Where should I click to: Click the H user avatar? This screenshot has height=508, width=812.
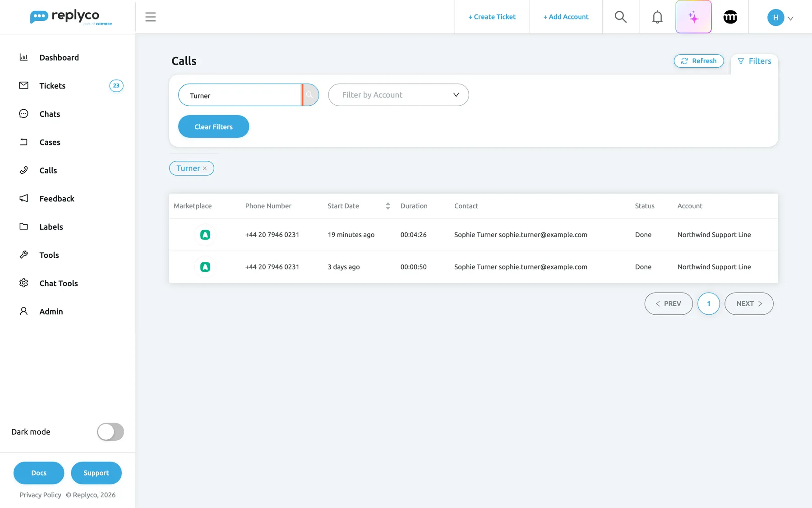point(775,18)
